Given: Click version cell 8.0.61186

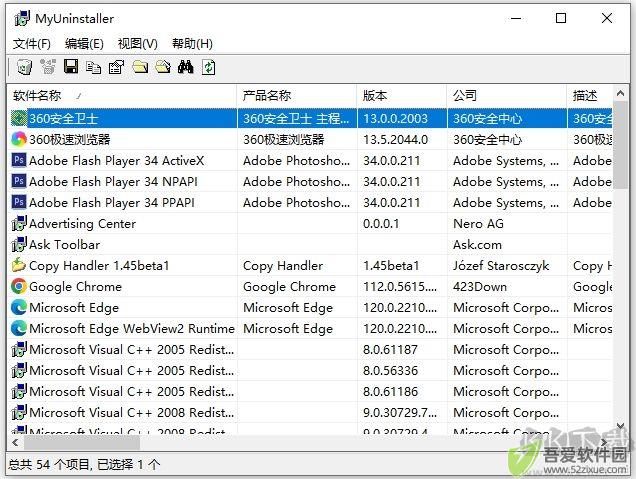Looking at the screenshot, I should 390,392.
